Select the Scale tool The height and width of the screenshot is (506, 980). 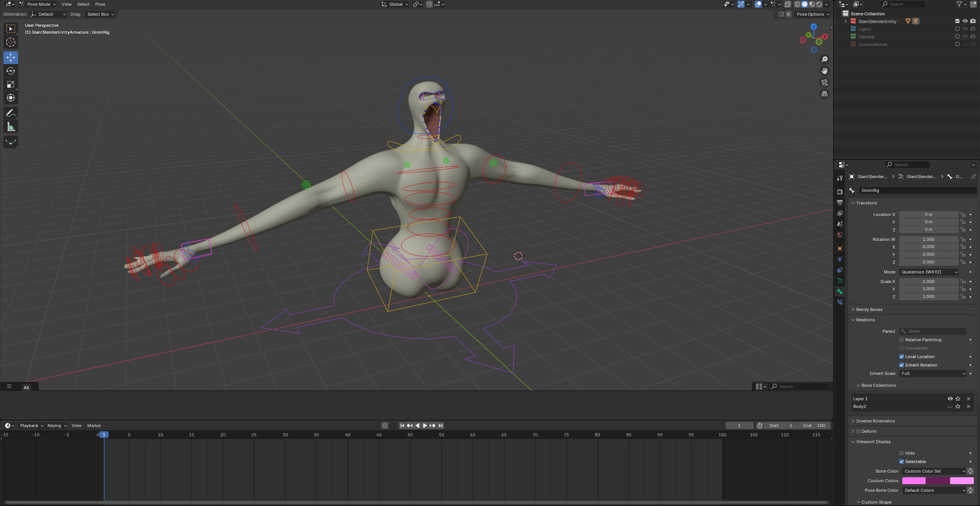coord(11,84)
